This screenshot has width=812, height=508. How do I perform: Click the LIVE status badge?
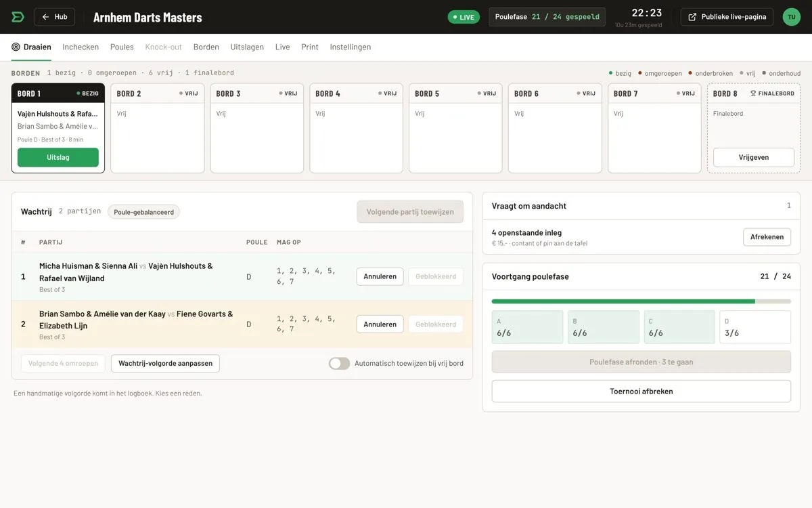(464, 17)
